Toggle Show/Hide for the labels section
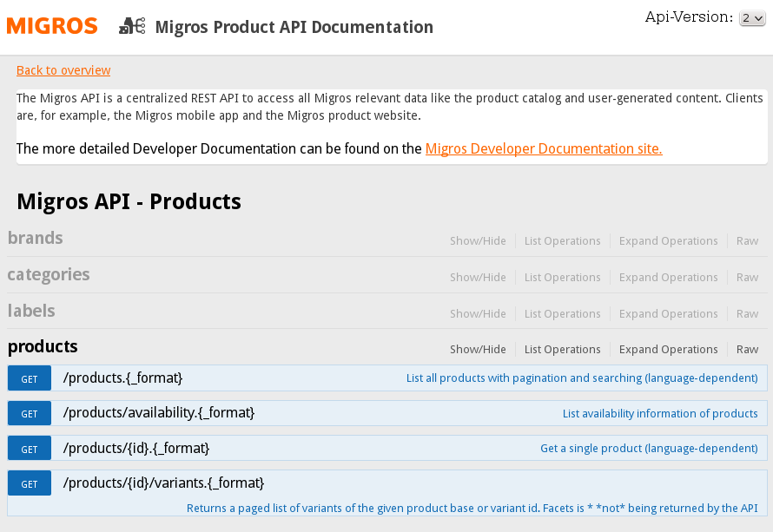The height and width of the screenshot is (532, 773). (x=478, y=314)
